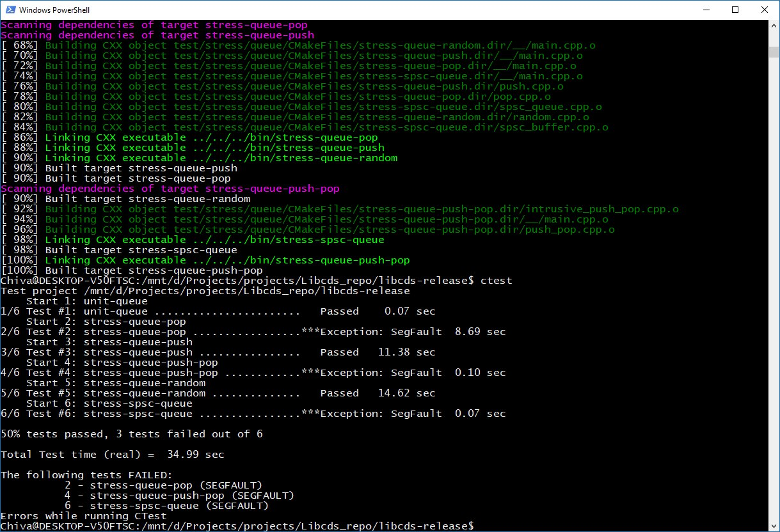Click '50% tests passed' summary line
The height and width of the screenshot is (532, 780).
(x=132, y=434)
